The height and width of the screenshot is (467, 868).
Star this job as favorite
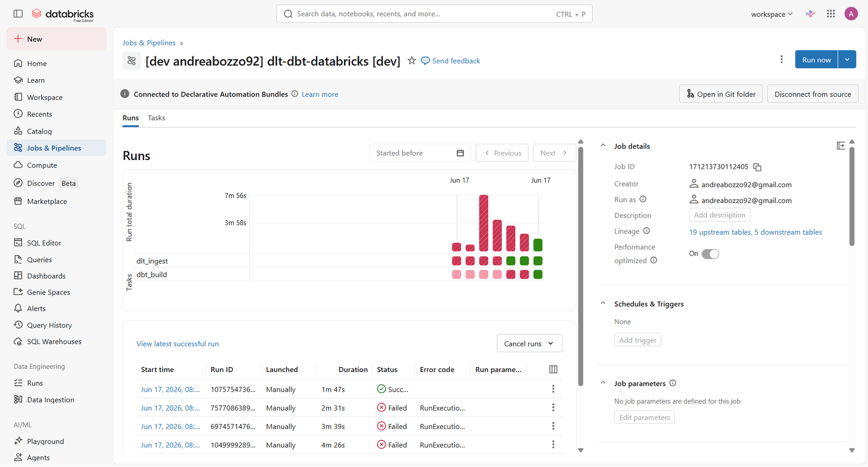[x=412, y=61]
